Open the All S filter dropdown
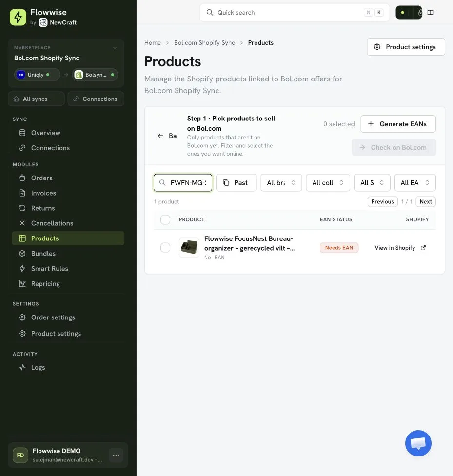This screenshot has width=453, height=476. pyautogui.click(x=372, y=183)
